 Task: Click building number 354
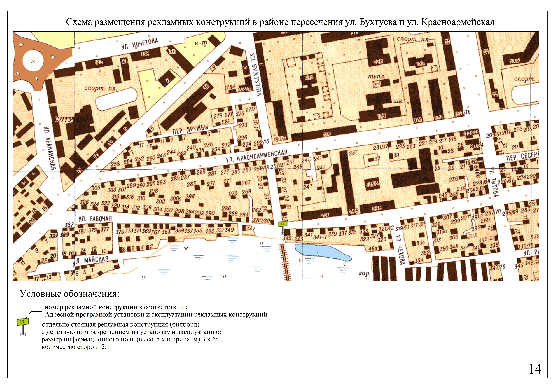click(x=419, y=261)
